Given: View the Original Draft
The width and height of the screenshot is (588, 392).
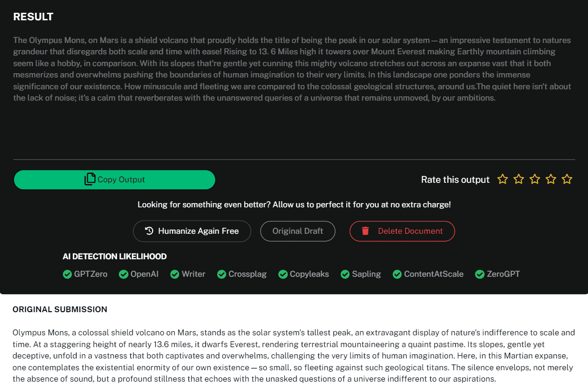Looking at the screenshot, I should click(x=298, y=231).
